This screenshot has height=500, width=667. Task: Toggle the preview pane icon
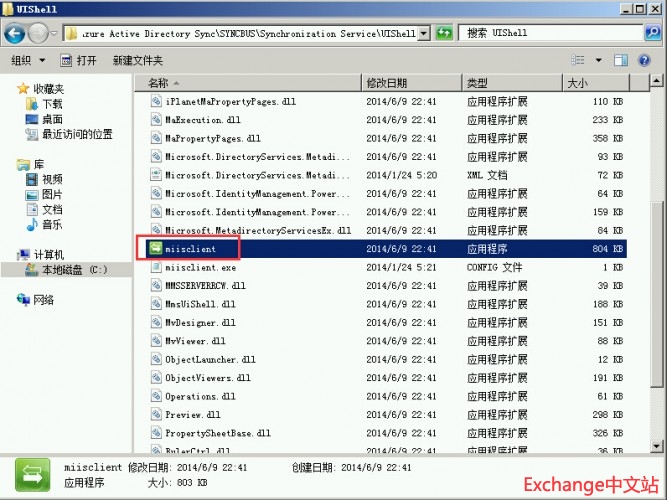point(621,61)
